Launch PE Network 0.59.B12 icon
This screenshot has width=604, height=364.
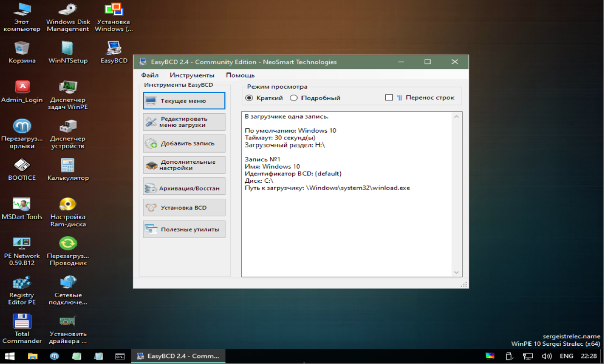(x=22, y=251)
